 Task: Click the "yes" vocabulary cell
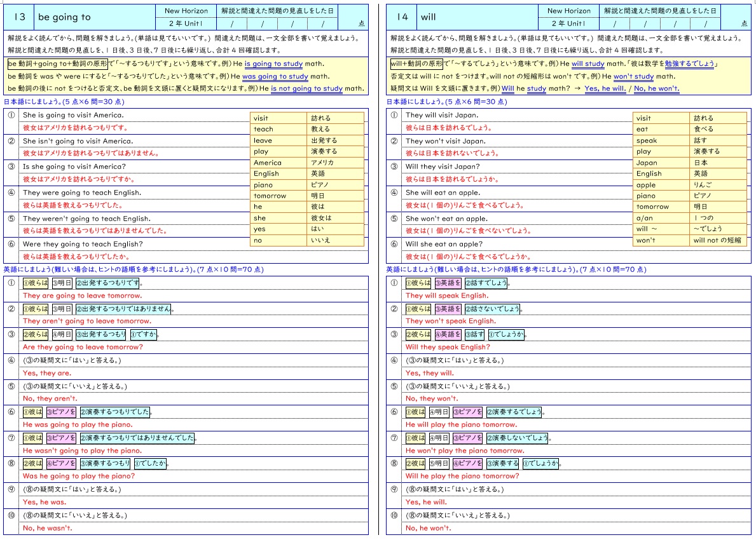pos(278,229)
